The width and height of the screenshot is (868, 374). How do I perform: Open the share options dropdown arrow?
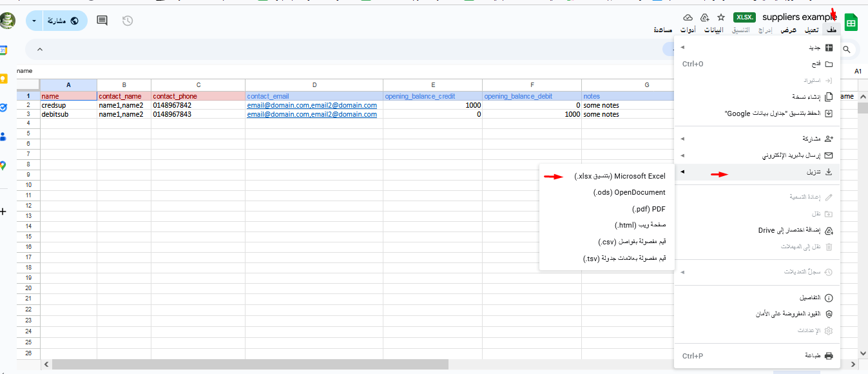(34, 21)
